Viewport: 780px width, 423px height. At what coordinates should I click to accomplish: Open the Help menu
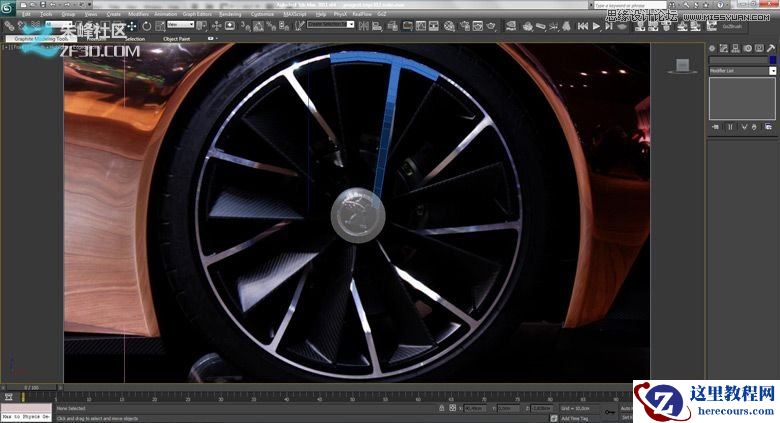[x=321, y=14]
